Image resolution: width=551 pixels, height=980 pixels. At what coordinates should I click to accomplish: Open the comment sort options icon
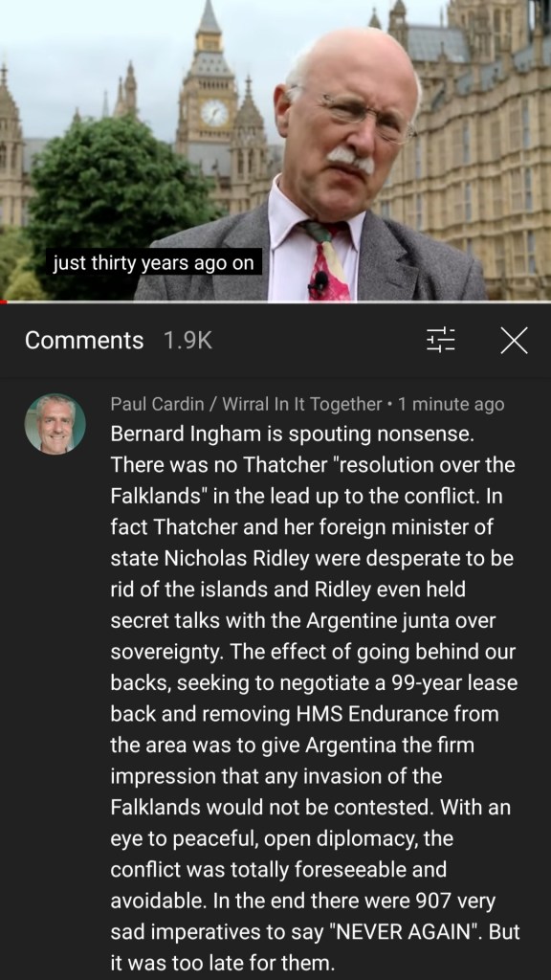coord(440,341)
